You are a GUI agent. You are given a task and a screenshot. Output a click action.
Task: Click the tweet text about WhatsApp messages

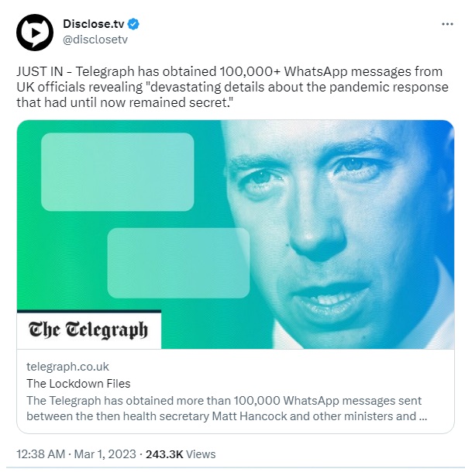pos(232,87)
